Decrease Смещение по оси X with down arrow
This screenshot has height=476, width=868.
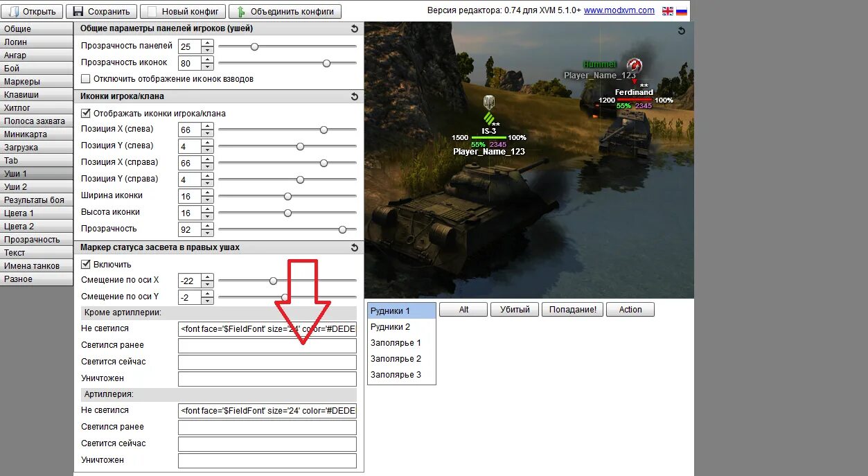pyautogui.click(x=207, y=284)
